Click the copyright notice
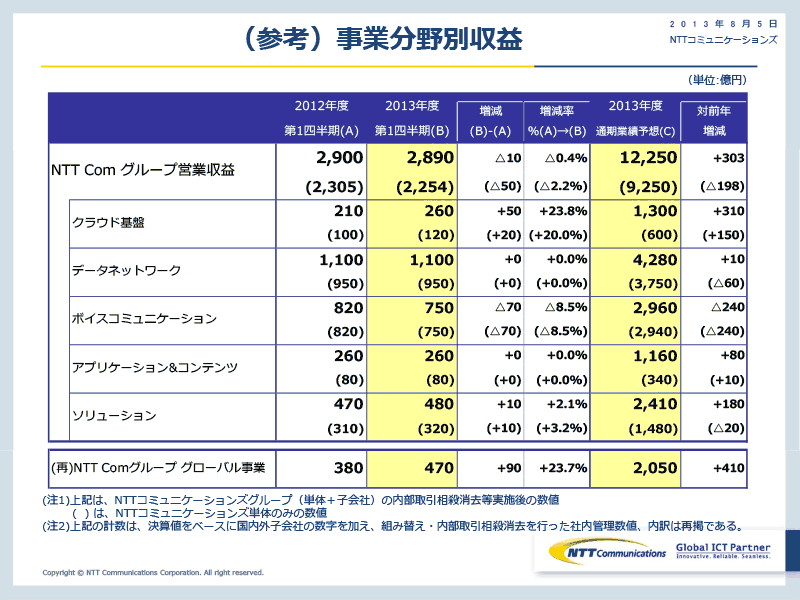Screen dimensions: 800x600 153,572
